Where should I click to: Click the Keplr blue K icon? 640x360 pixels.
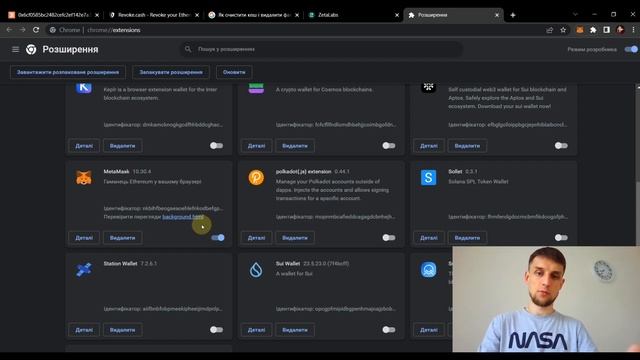[x=84, y=87]
